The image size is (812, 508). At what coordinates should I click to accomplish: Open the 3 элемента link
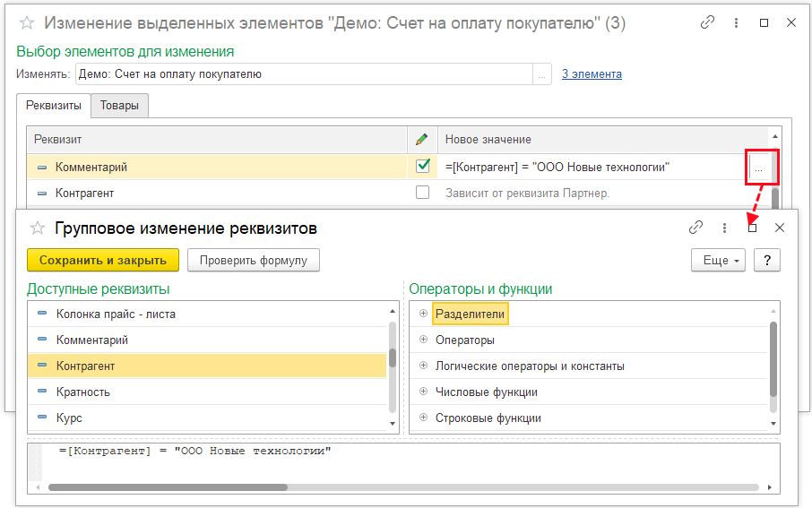click(592, 74)
